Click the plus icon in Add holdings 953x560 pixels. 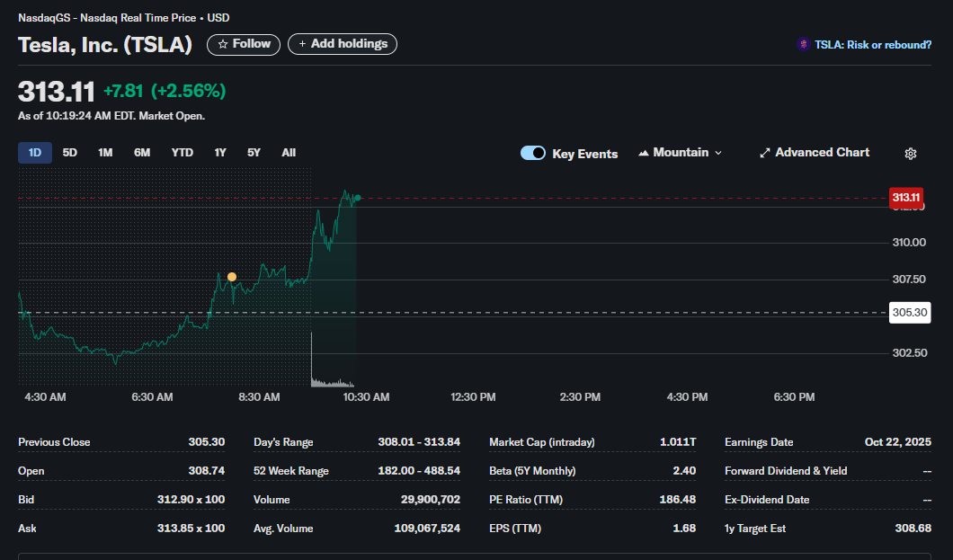coord(302,44)
